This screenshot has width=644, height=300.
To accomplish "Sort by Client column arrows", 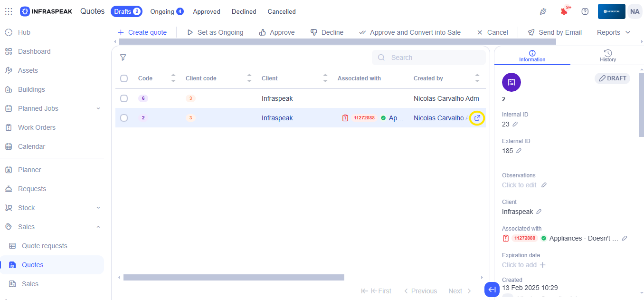I will point(325,78).
